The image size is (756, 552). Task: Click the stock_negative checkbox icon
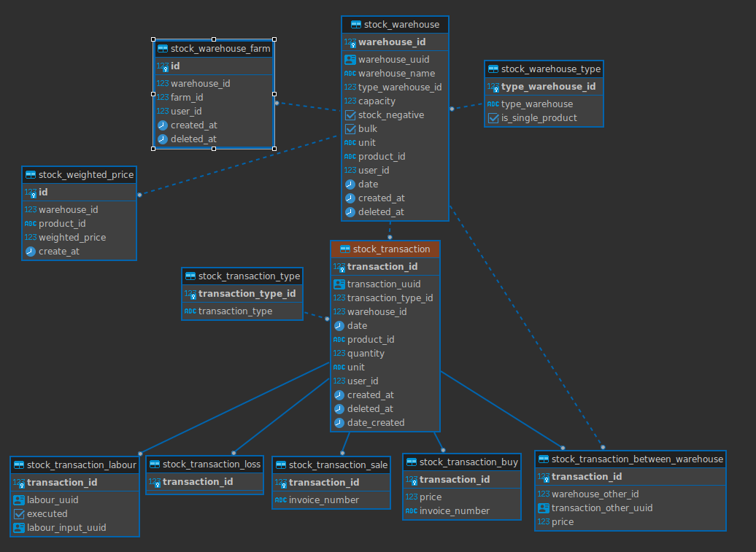click(x=350, y=115)
